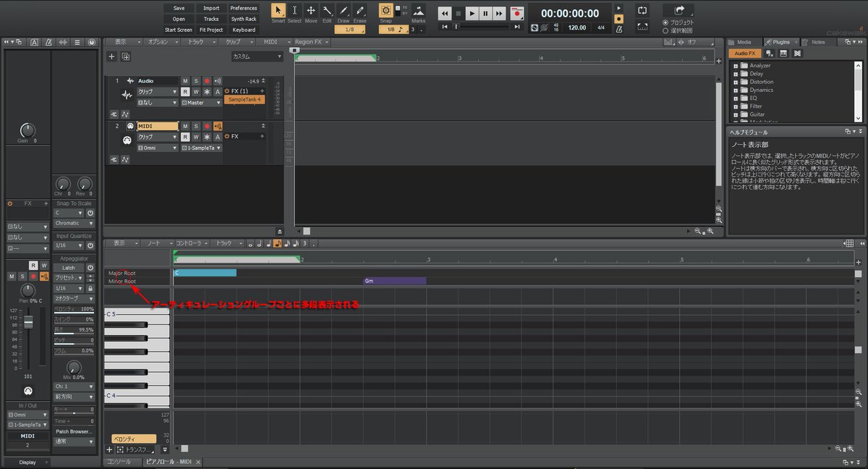Open the Ch: 1 channel dropdown
This screenshot has width=868, height=469.
pyautogui.click(x=74, y=386)
